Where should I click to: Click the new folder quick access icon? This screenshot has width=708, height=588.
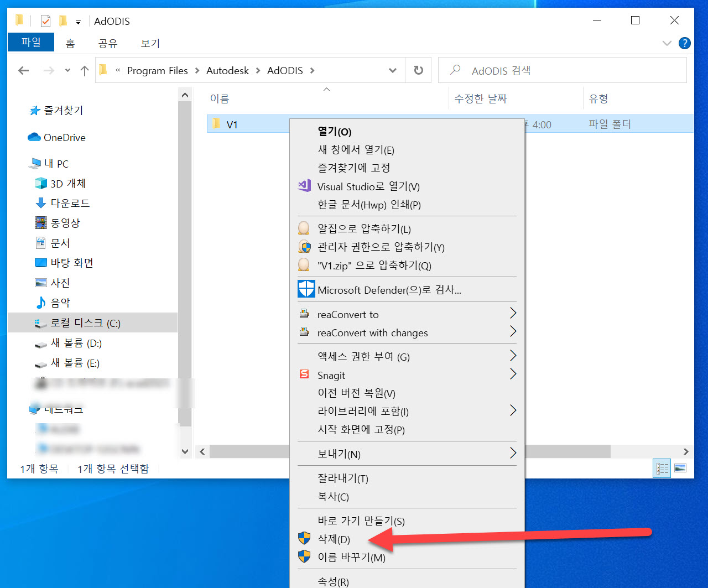(63, 21)
